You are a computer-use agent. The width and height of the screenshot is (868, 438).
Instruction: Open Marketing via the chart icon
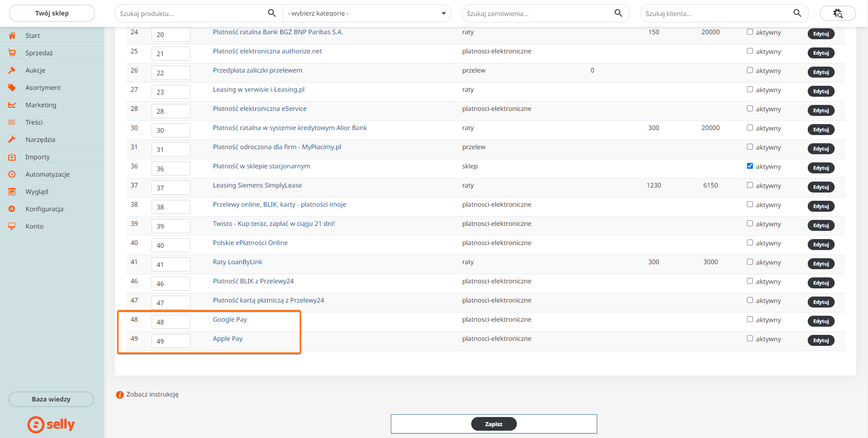[12, 105]
